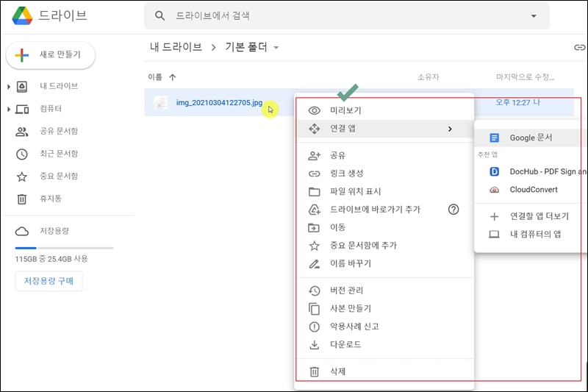Sort by the 이름 column header
Viewport: 588px width, 392px height.
pos(155,77)
